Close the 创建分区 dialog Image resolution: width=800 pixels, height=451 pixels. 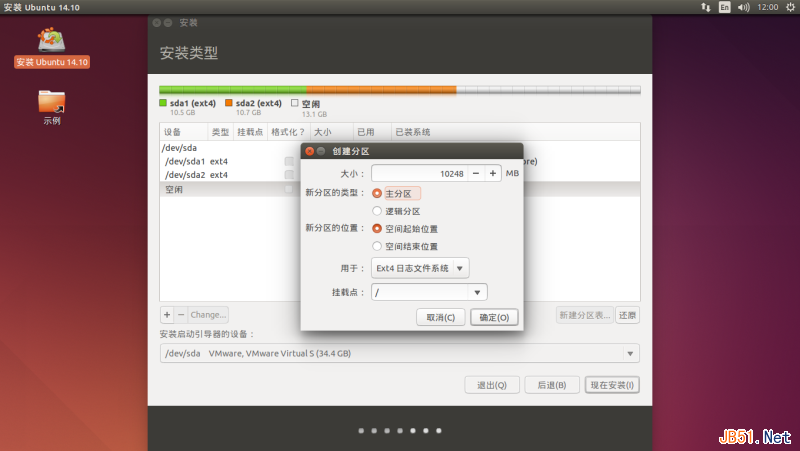tap(310, 151)
